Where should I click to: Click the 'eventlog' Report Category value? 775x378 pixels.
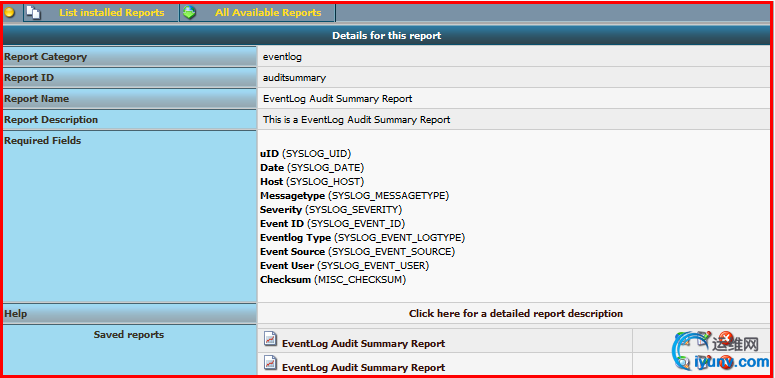(282, 57)
